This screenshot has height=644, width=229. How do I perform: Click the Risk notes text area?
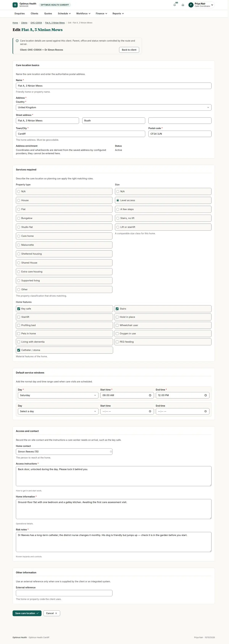(x=114, y=542)
